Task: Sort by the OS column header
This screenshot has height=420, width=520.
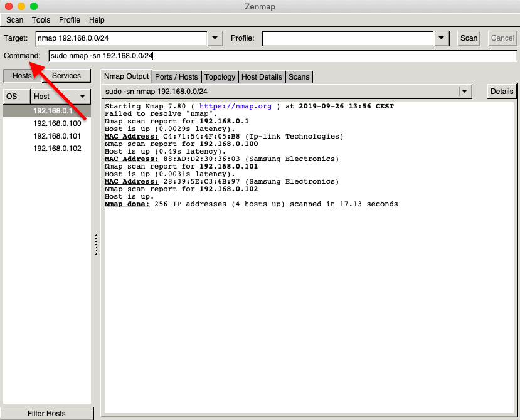Action: (x=16, y=97)
